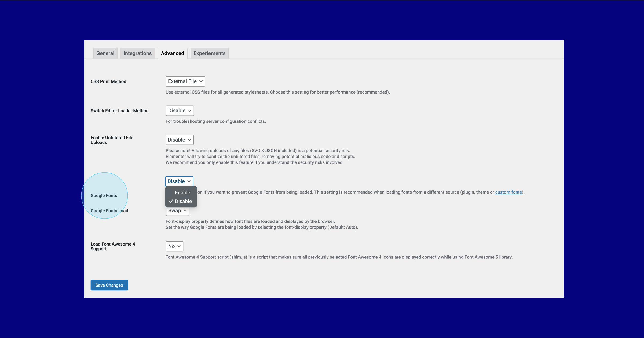Click the Advanced tab label

tap(172, 53)
